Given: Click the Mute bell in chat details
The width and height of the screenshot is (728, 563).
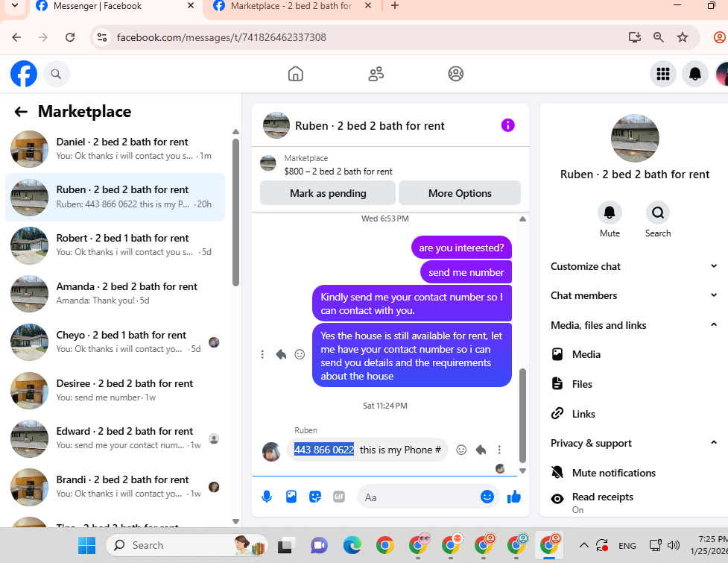Looking at the screenshot, I should click(x=609, y=213).
